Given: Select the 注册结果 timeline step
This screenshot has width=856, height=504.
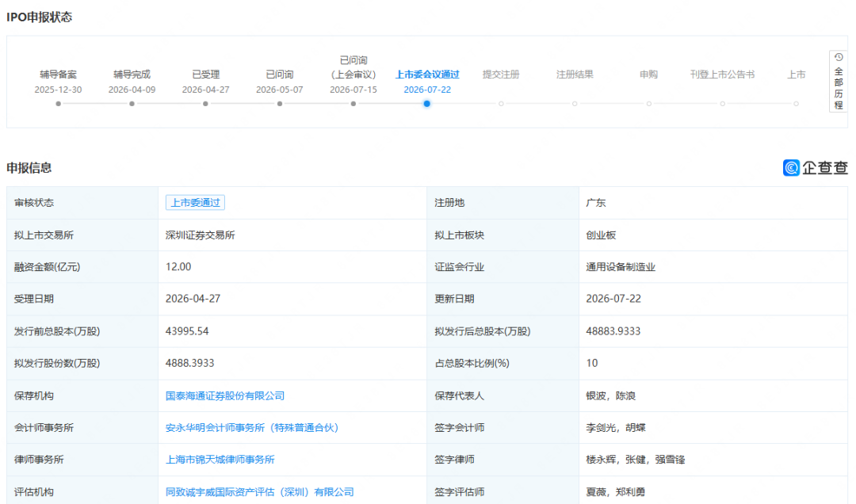Looking at the screenshot, I should (575, 74).
